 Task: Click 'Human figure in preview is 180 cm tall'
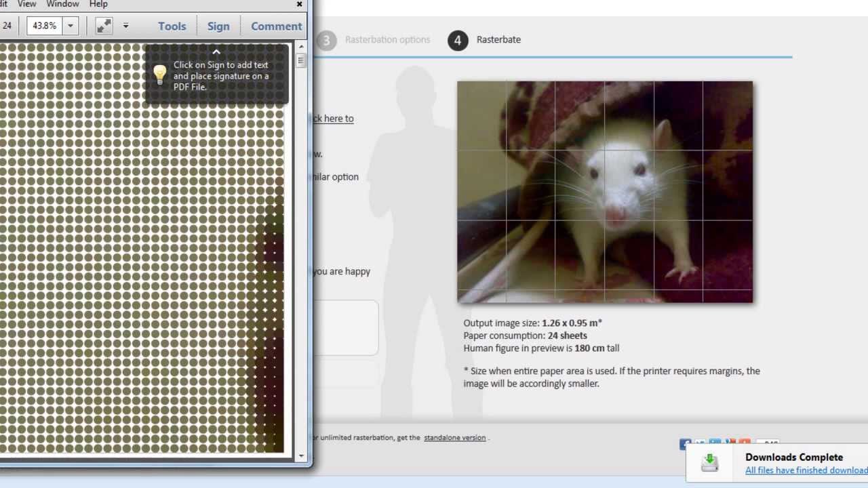coord(541,348)
